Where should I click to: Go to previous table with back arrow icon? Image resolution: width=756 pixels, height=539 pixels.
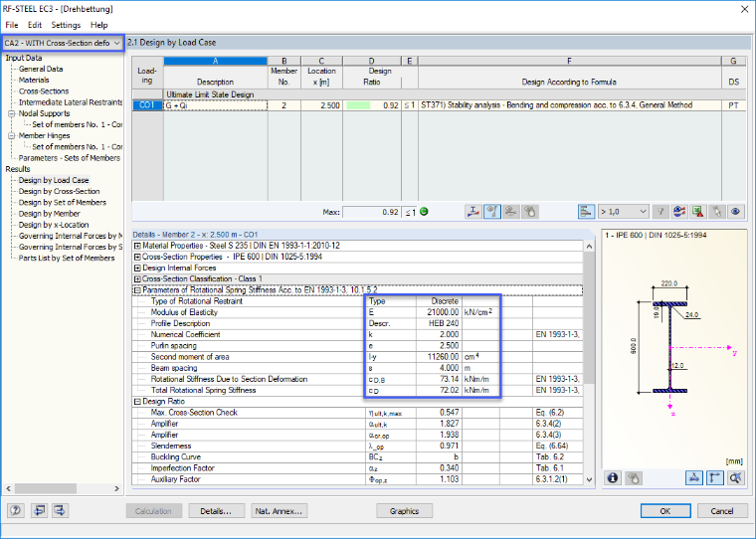point(39,510)
